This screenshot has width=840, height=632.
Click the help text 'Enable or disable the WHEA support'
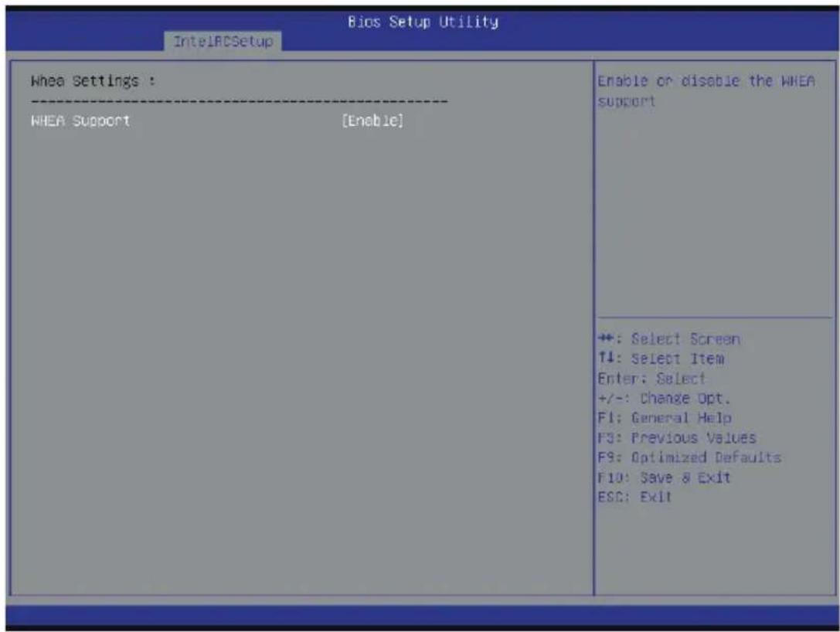tap(706, 91)
